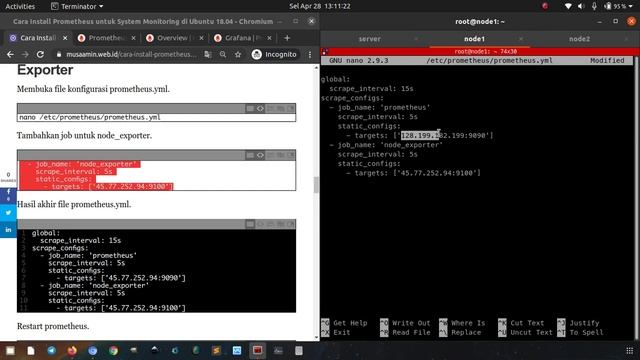This screenshot has height=360, width=640.
Task: Open a new browser tab
Action: click(287, 38)
